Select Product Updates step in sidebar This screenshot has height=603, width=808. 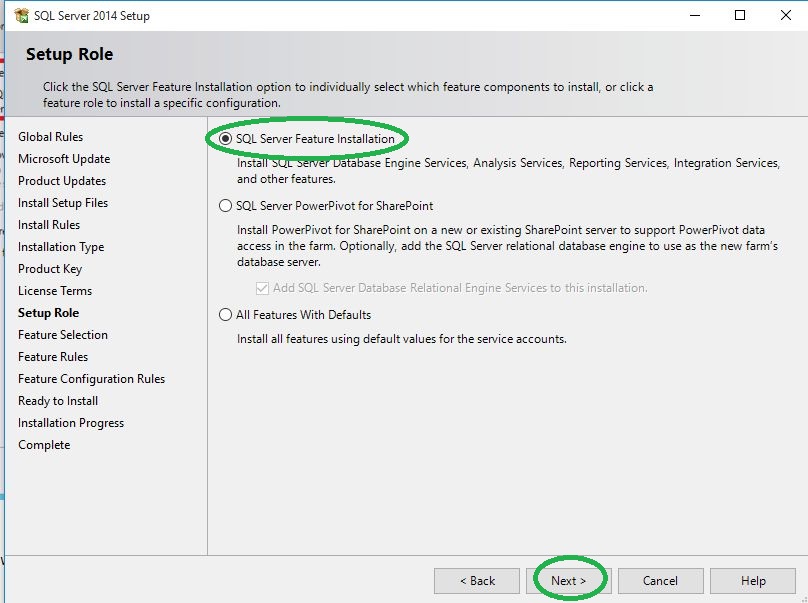pyautogui.click(x=62, y=181)
